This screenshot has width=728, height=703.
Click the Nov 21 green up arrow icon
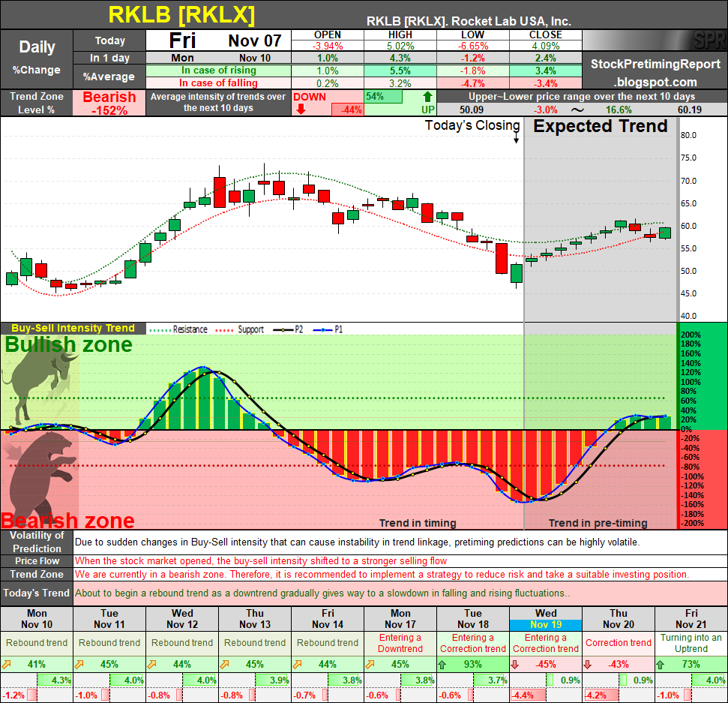pos(661,665)
